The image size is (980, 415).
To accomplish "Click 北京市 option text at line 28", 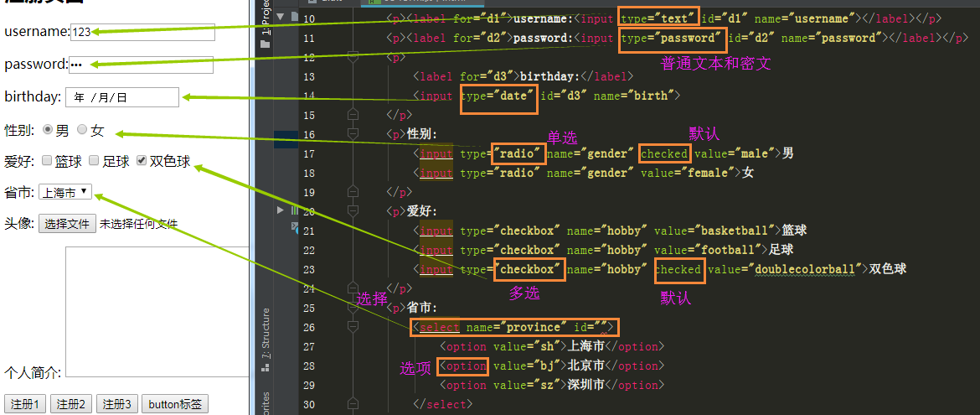I will [x=585, y=366].
